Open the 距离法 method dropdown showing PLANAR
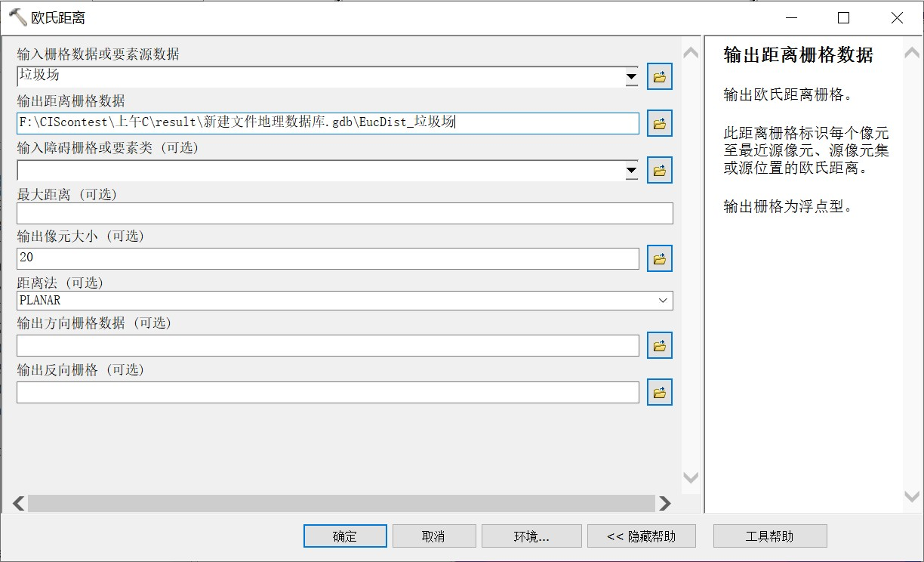The image size is (924, 562). click(x=662, y=301)
